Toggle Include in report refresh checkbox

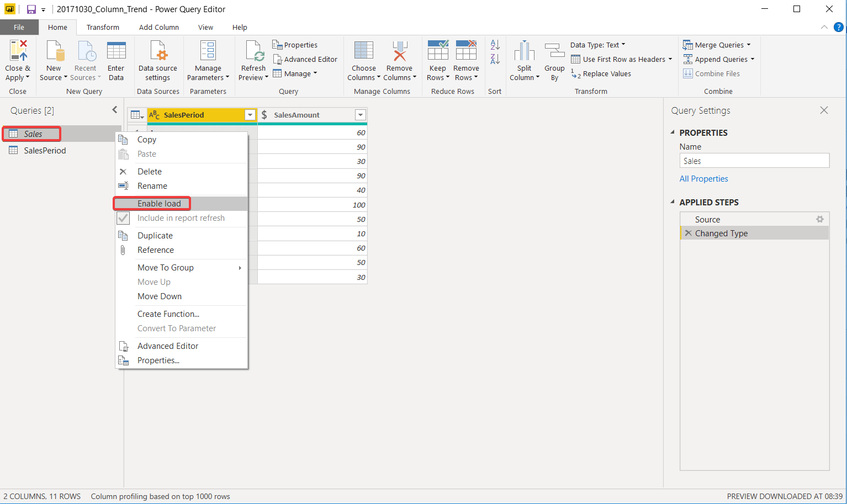124,218
